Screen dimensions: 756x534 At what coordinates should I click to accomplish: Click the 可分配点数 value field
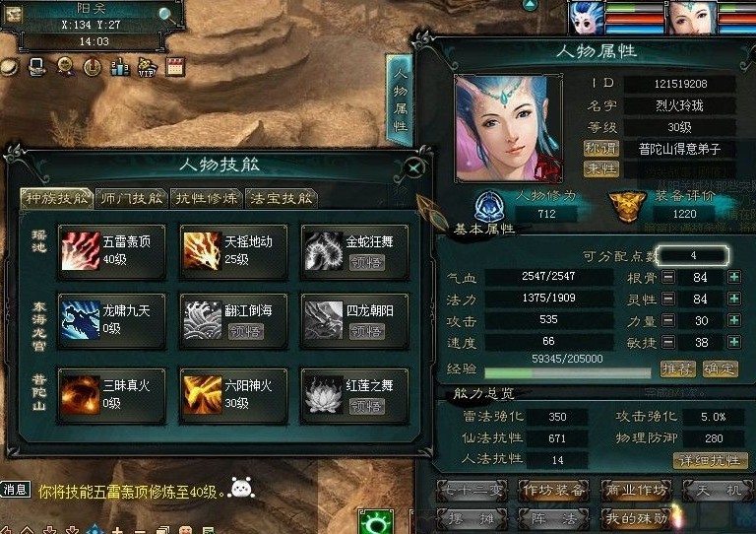(693, 255)
